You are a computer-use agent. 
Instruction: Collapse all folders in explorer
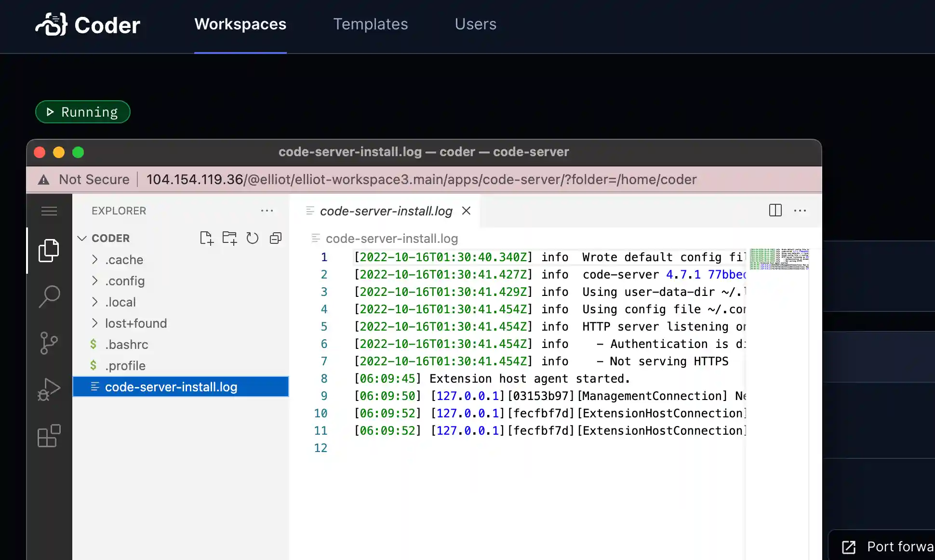click(275, 238)
